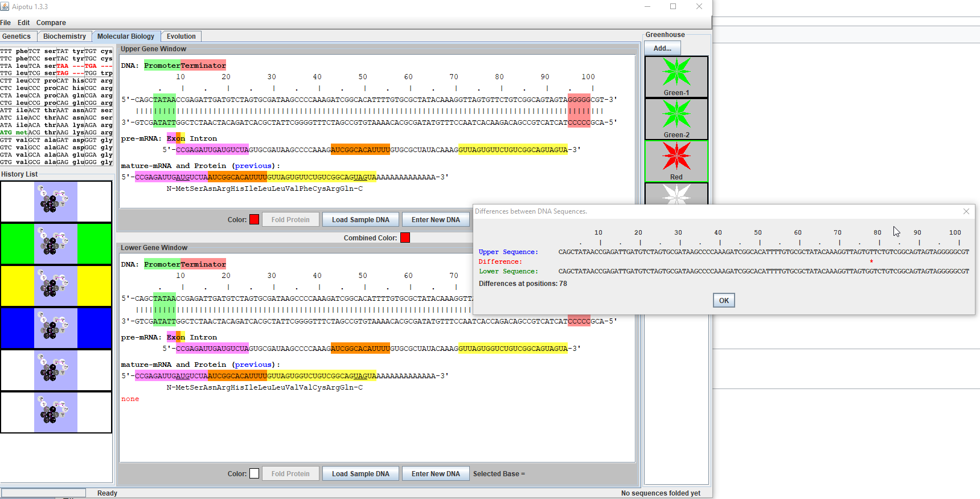
Task: Open the Biochemistry tab
Action: pos(64,36)
